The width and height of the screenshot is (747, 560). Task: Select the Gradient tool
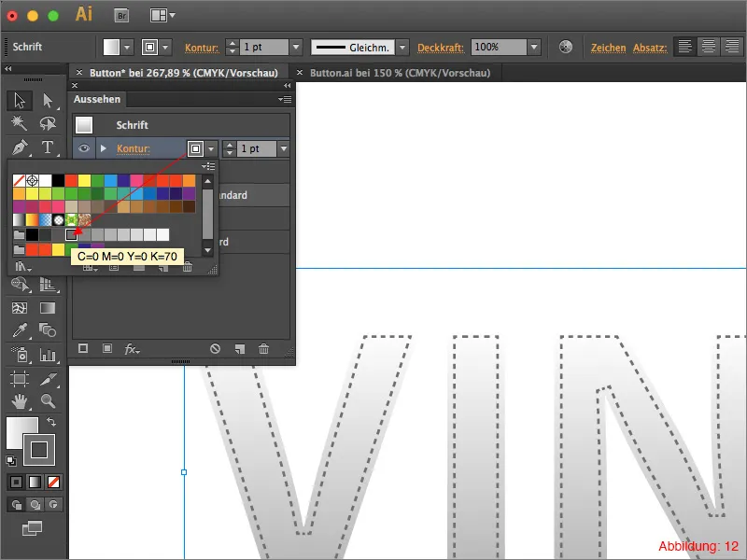pyautogui.click(x=48, y=308)
